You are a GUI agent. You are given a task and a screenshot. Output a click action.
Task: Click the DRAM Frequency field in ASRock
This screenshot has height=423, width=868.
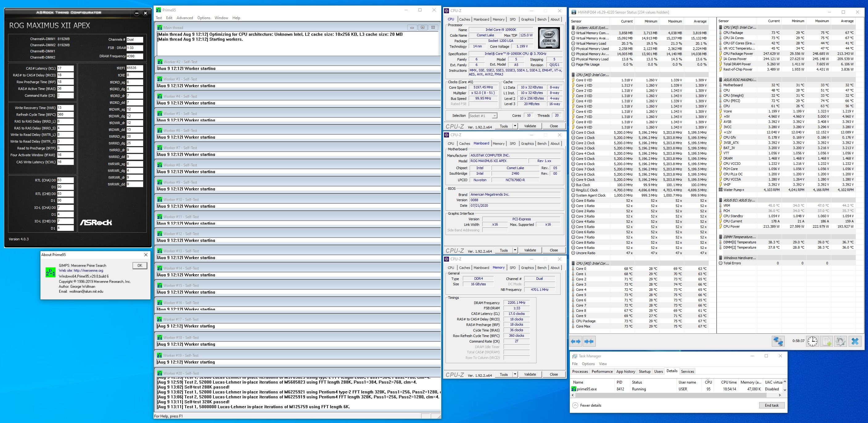point(135,56)
